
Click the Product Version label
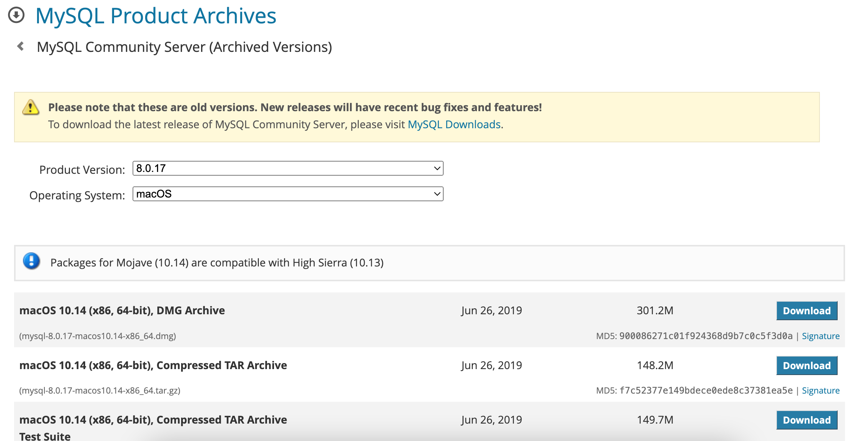click(82, 170)
